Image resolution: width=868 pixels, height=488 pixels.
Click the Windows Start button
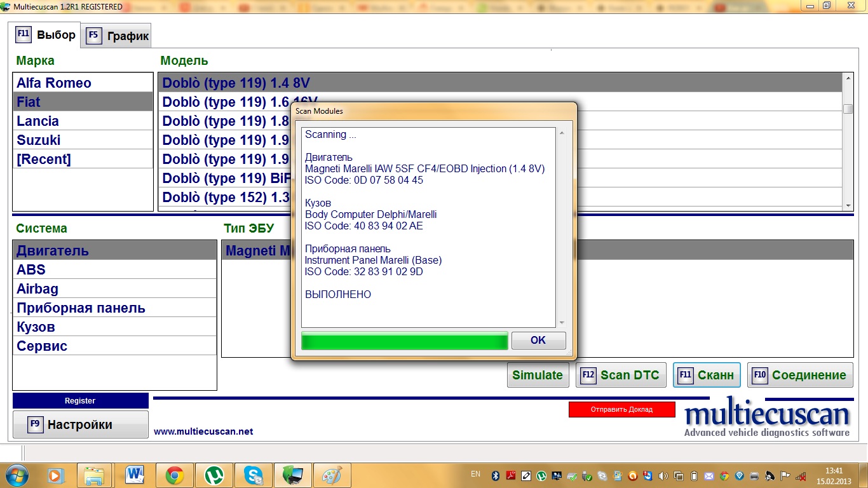pos(16,475)
